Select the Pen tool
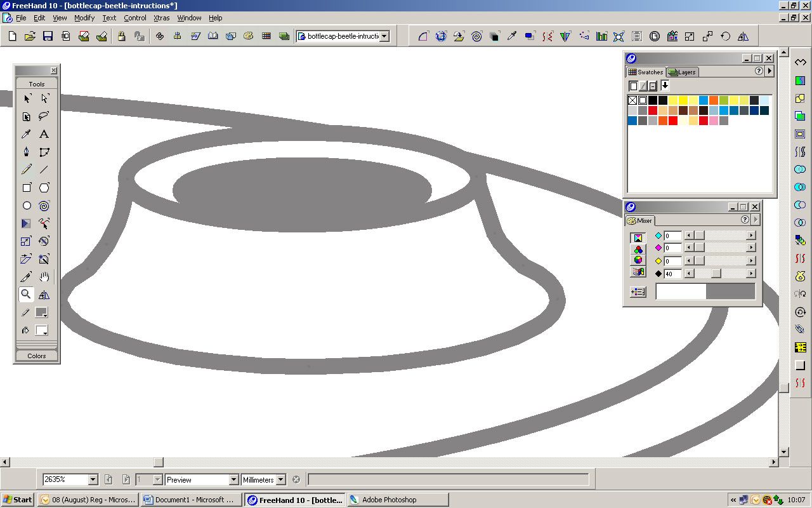812x508 pixels. [x=26, y=152]
